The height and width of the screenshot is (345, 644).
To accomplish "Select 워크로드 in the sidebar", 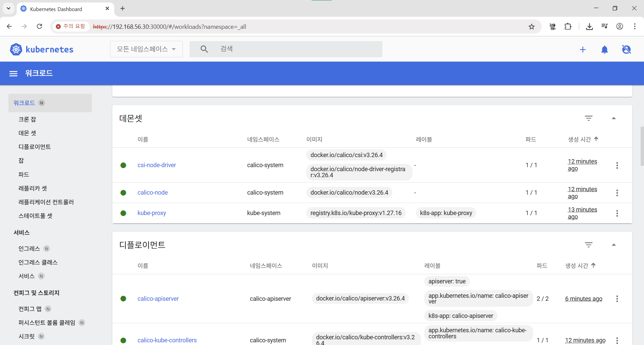I will click(50, 103).
